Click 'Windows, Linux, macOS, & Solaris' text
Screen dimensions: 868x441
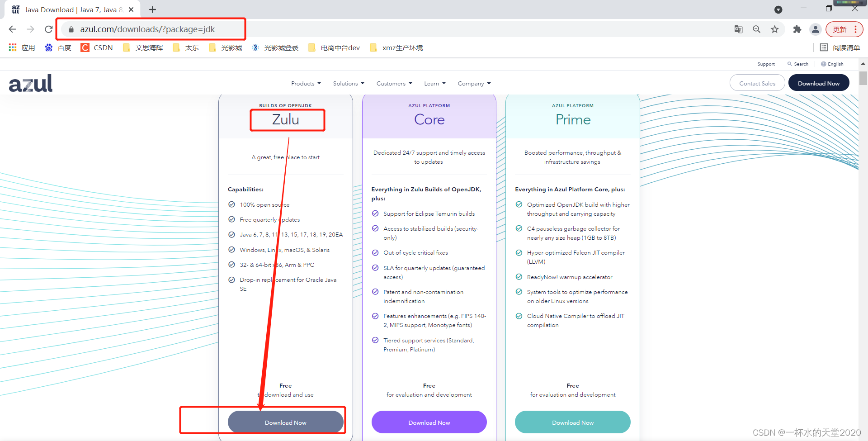pos(284,250)
